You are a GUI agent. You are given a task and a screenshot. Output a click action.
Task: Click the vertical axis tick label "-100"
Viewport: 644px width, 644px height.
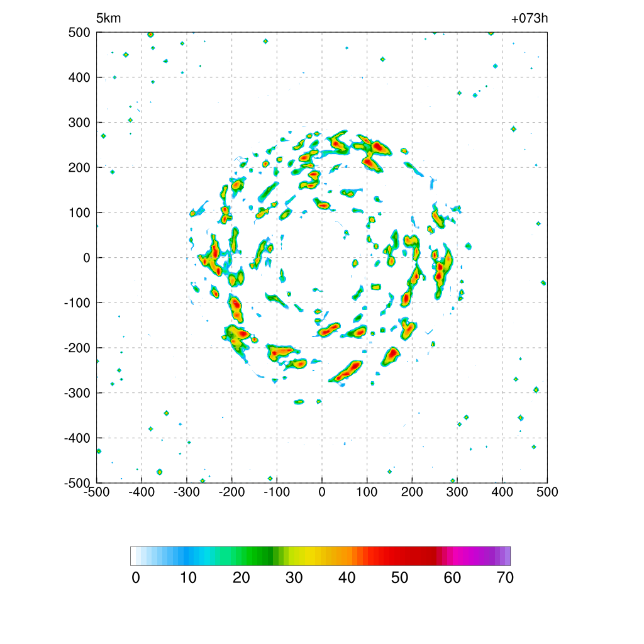77,303
